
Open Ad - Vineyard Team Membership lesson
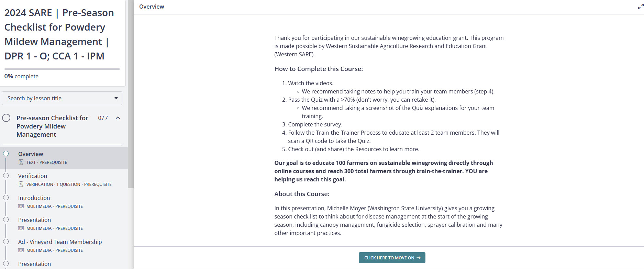[x=60, y=242]
